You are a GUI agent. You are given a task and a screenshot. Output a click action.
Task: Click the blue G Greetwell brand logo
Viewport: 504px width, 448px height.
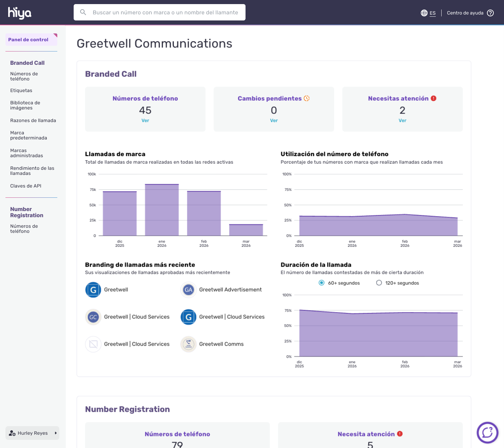click(x=93, y=290)
